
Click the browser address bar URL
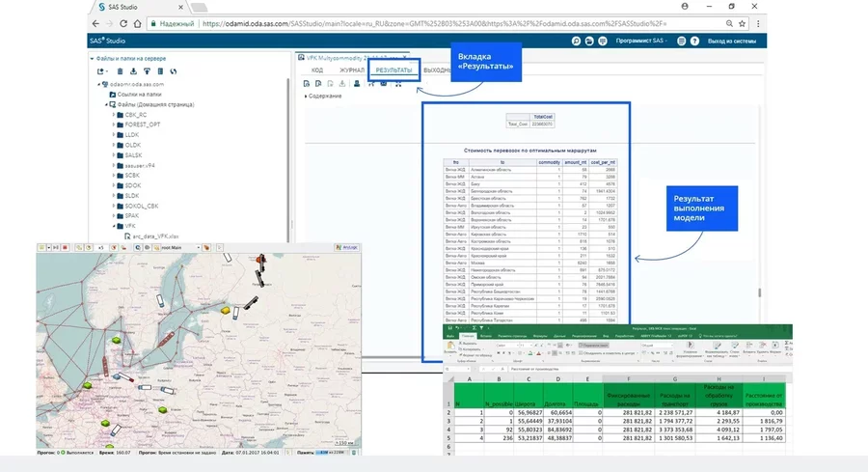point(435,24)
